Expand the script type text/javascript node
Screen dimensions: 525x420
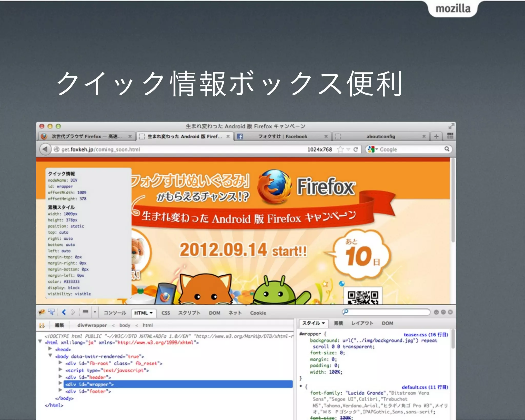tap(60, 369)
